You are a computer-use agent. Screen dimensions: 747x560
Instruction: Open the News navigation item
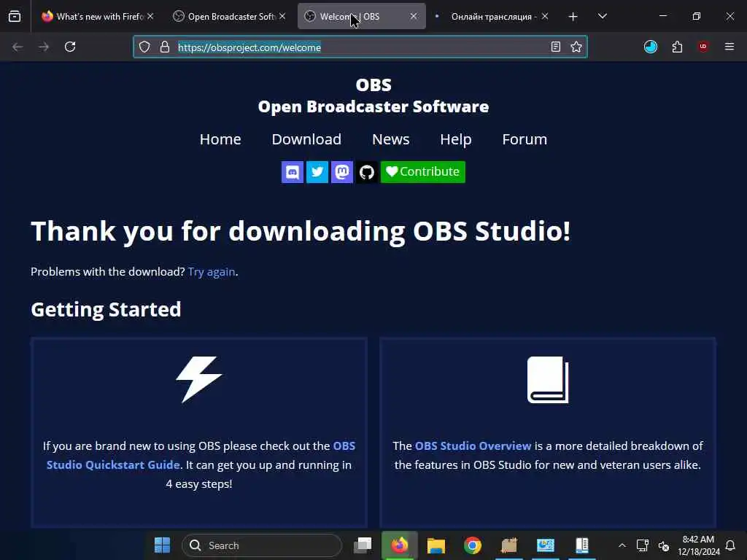tap(391, 139)
